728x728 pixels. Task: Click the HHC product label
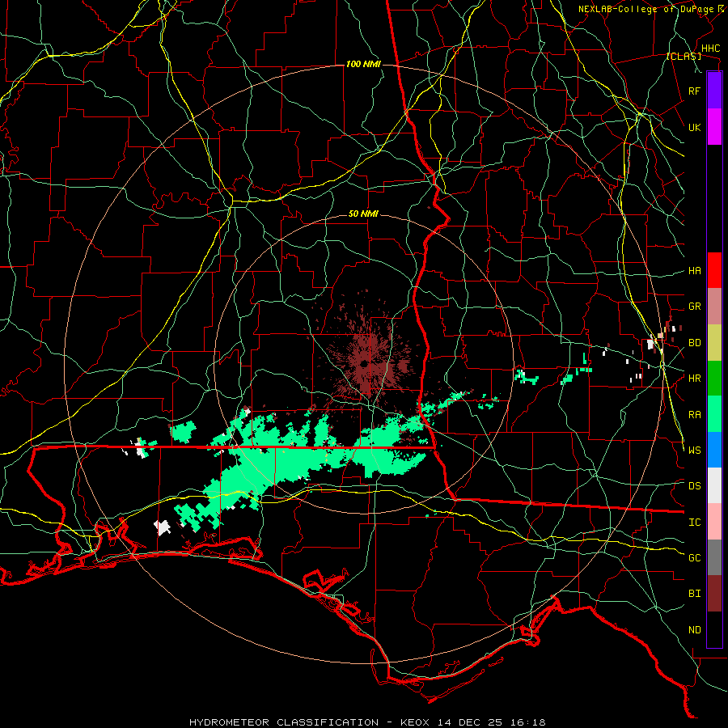pos(710,49)
